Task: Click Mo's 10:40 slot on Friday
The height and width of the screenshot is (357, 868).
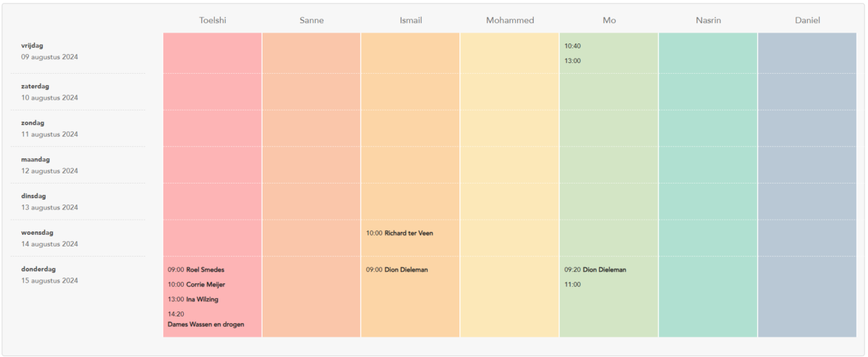Action: pos(572,46)
